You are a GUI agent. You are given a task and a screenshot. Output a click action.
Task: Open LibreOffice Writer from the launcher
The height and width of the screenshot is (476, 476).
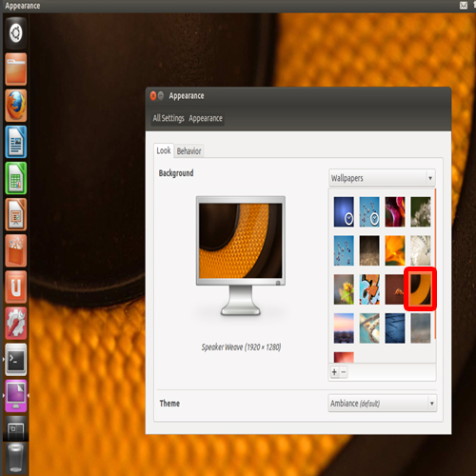(15, 142)
